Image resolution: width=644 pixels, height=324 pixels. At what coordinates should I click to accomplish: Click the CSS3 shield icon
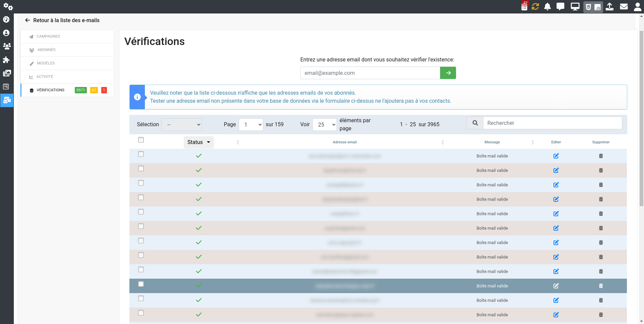pos(588,7)
